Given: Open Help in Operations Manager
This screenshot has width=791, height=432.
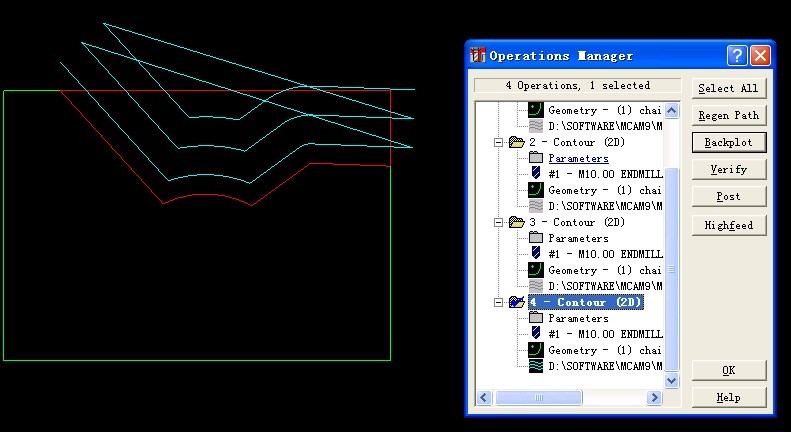Looking at the screenshot, I should (728, 398).
